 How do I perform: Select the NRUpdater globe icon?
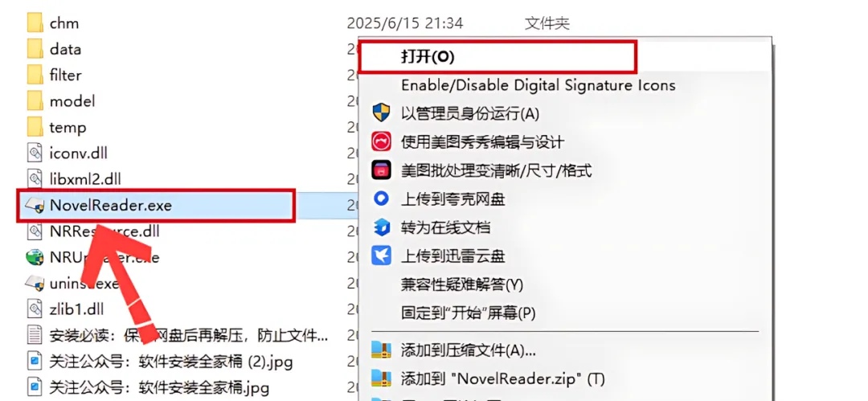(x=35, y=257)
